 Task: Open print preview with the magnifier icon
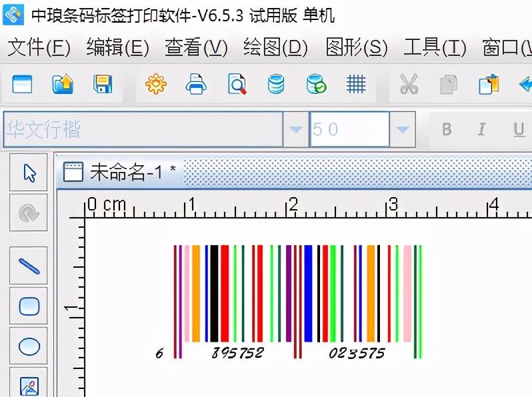point(237,84)
